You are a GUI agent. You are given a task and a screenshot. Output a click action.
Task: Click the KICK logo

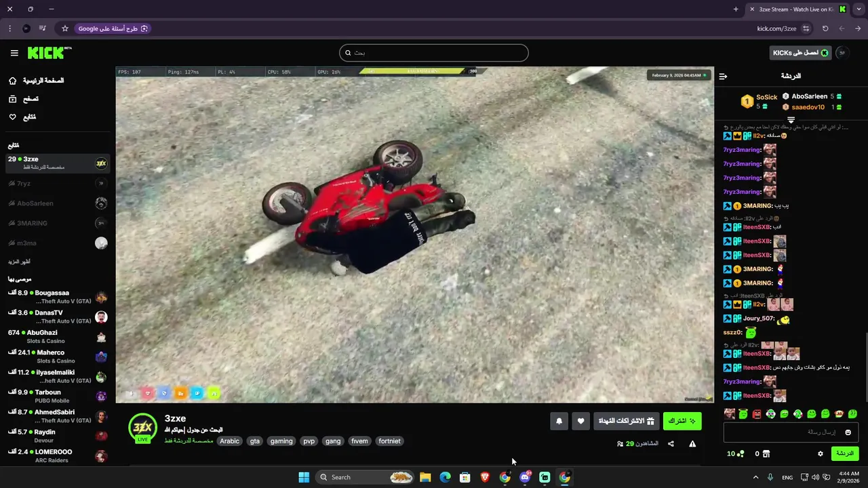point(50,53)
